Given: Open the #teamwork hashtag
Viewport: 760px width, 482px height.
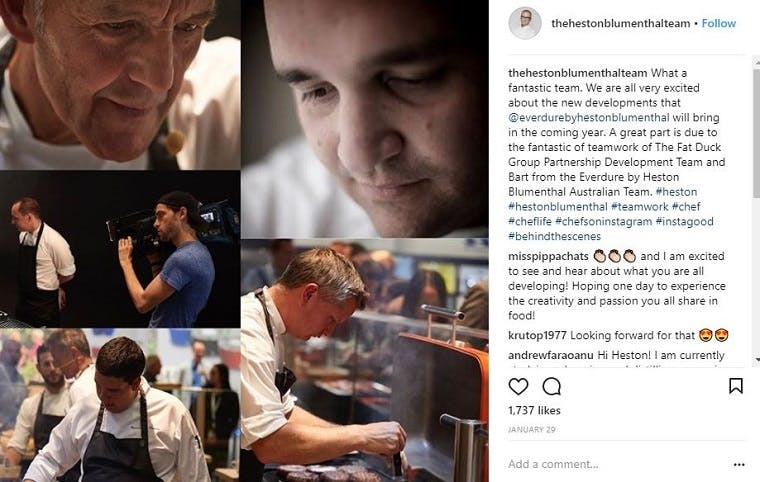Looking at the screenshot, I should tap(639, 207).
